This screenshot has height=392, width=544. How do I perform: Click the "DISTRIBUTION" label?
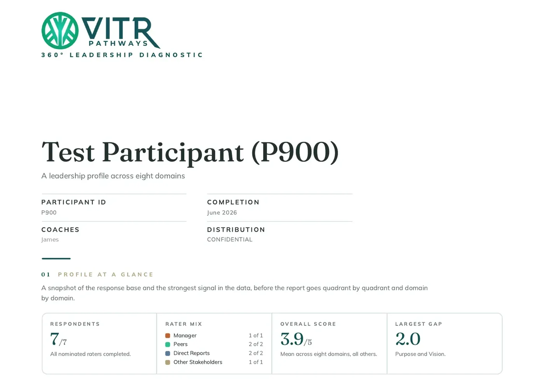point(236,230)
